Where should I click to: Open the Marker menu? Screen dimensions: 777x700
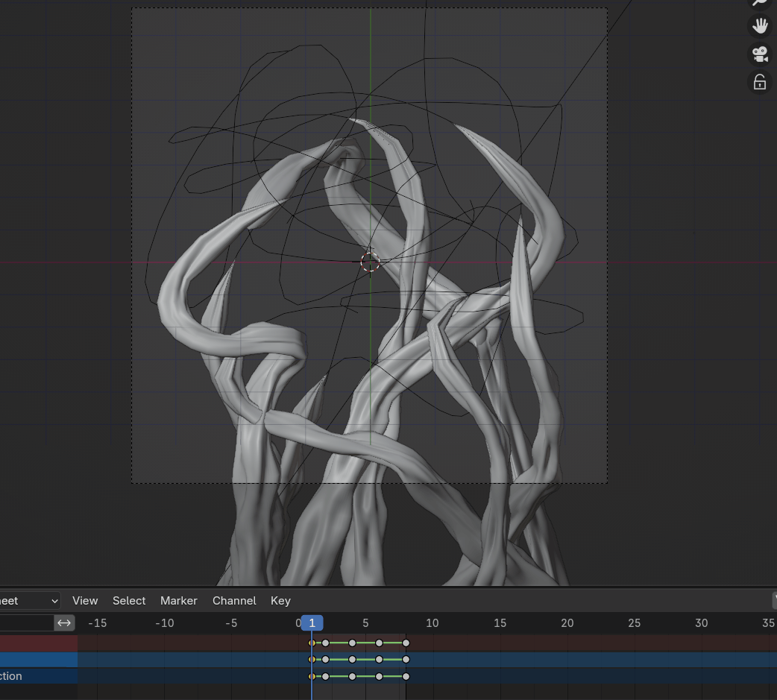tap(179, 601)
